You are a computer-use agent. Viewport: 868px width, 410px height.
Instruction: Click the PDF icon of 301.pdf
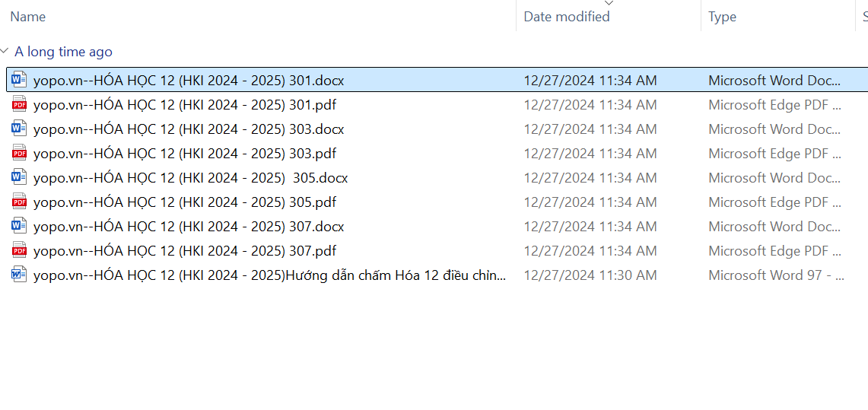[x=19, y=104]
